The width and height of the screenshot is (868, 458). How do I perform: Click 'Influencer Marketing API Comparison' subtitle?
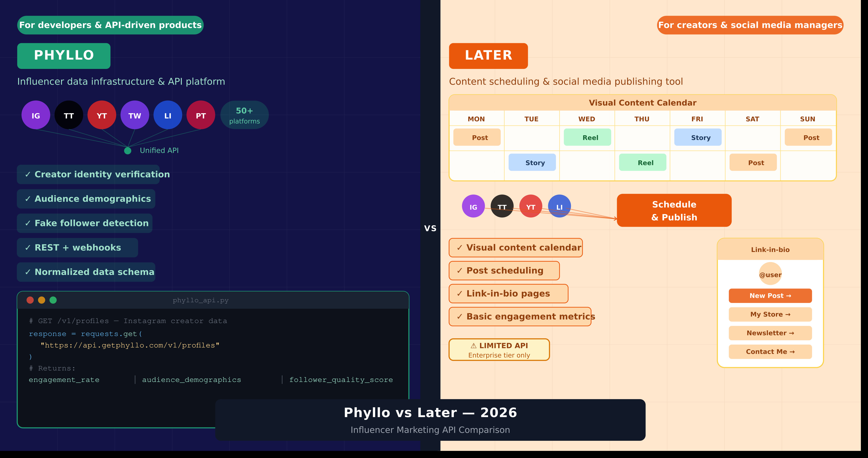pyautogui.click(x=430, y=430)
